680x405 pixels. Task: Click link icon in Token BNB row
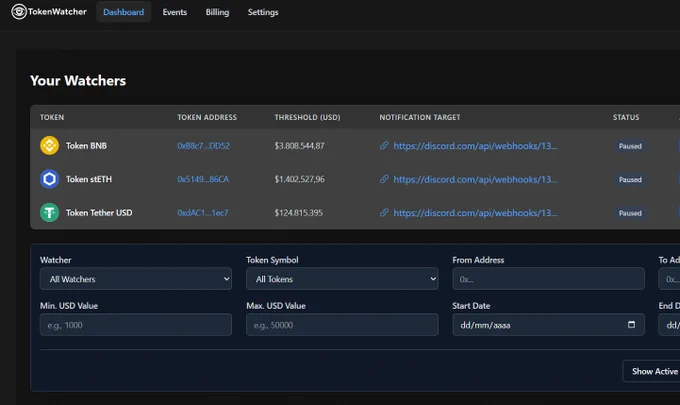pos(384,146)
